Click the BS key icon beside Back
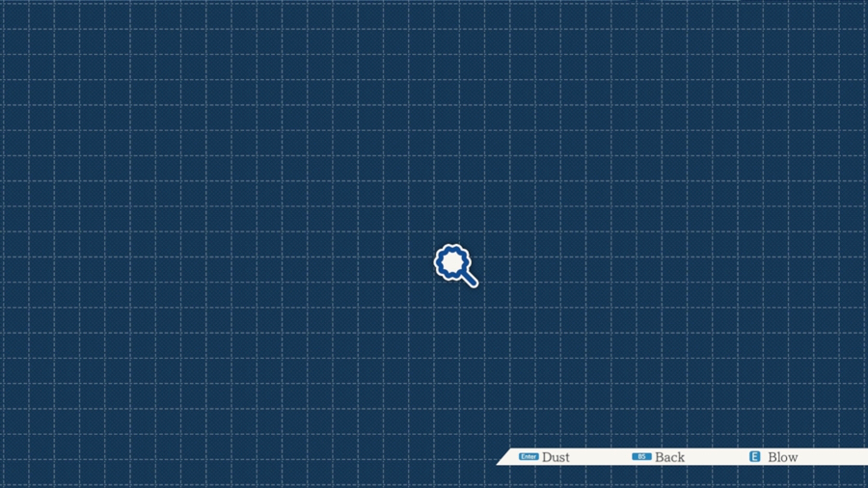This screenshot has height=488, width=868. 641,456
